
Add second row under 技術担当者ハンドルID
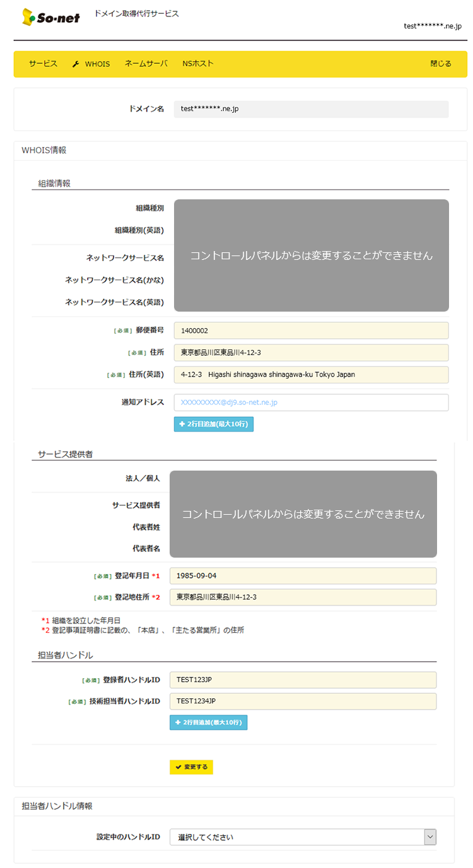pyautogui.click(x=208, y=722)
